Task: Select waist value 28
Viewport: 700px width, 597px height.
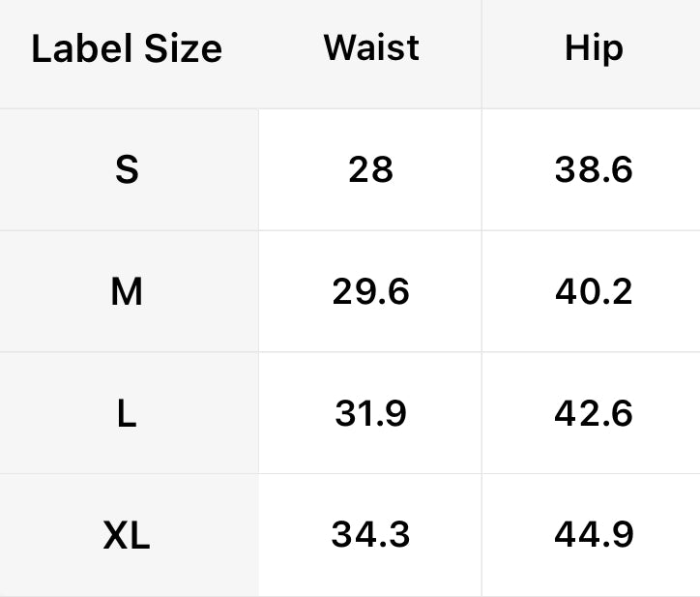Action: tap(371, 170)
